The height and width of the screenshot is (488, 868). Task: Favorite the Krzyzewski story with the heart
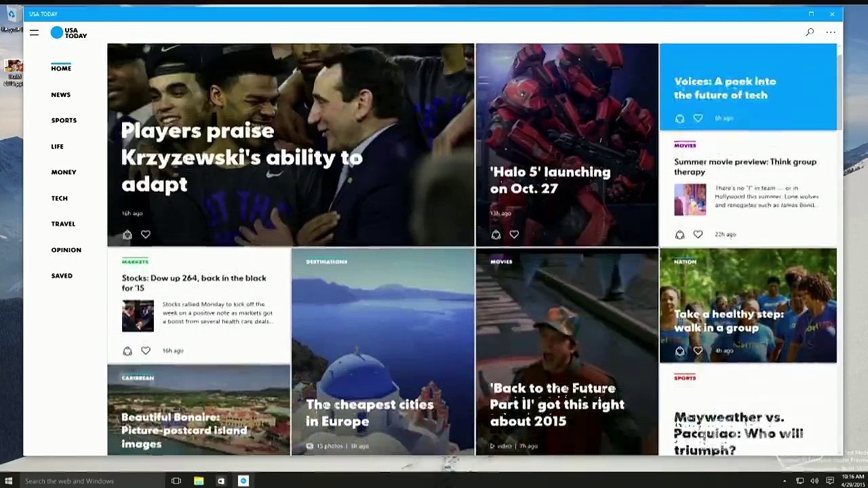[x=146, y=235]
